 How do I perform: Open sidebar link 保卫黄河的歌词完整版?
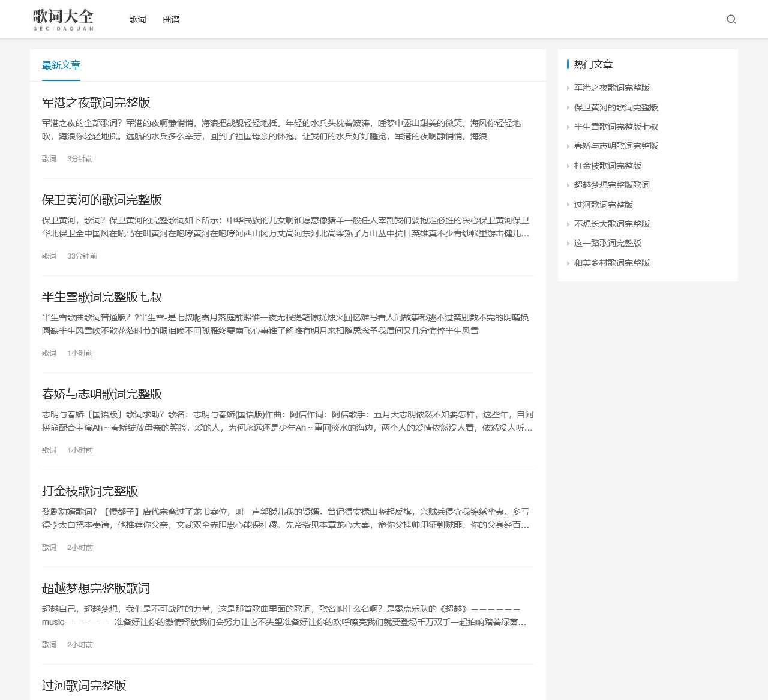(616, 107)
